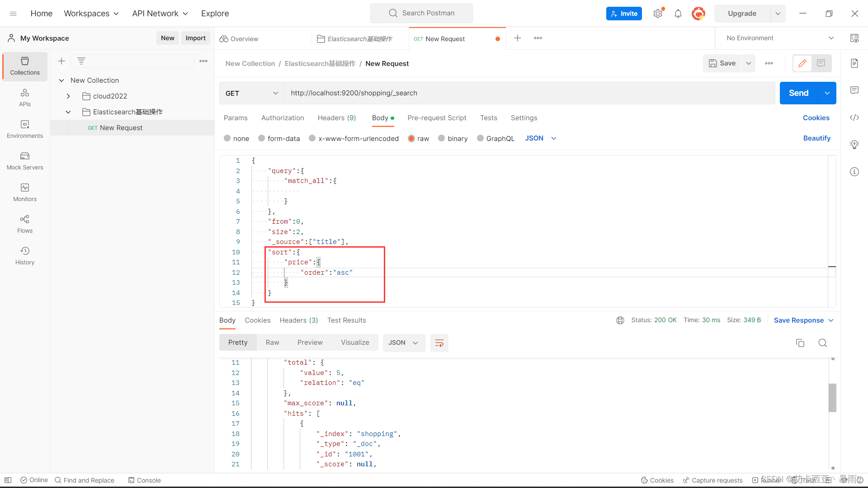Select the GraphQL body type

tap(481, 138)
